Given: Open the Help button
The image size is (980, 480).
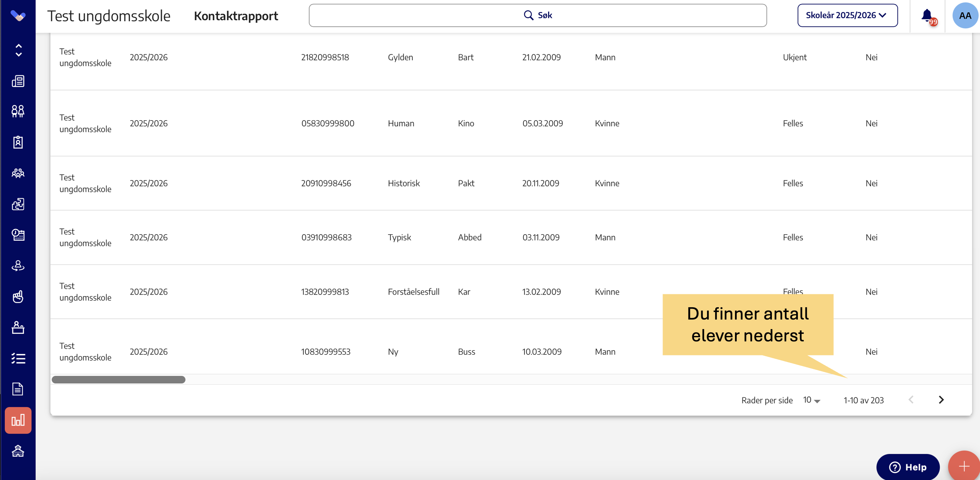Looking at the screenshot, I should pos(908,467).
